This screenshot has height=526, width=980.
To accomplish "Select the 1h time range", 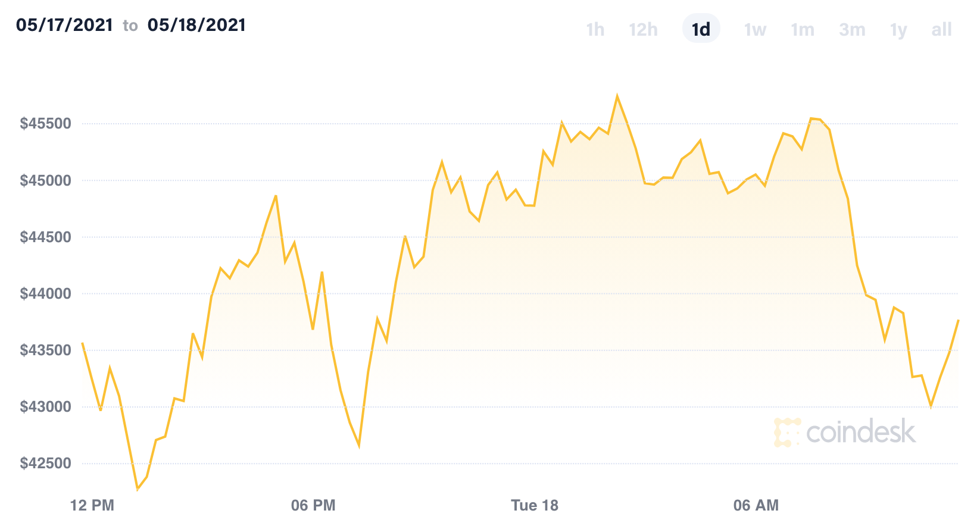I will [595, 29].
